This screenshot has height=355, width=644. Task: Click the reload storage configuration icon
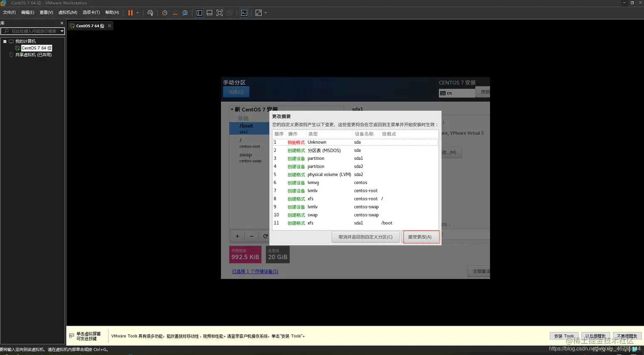click(265, 236)
